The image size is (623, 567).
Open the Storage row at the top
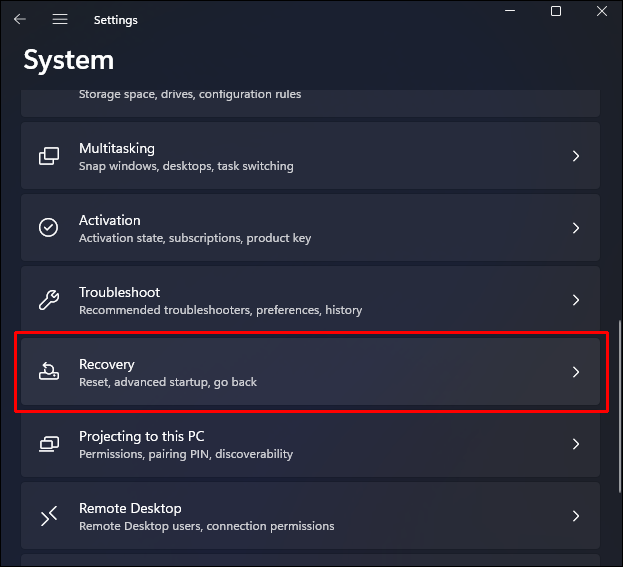[300, 98]
